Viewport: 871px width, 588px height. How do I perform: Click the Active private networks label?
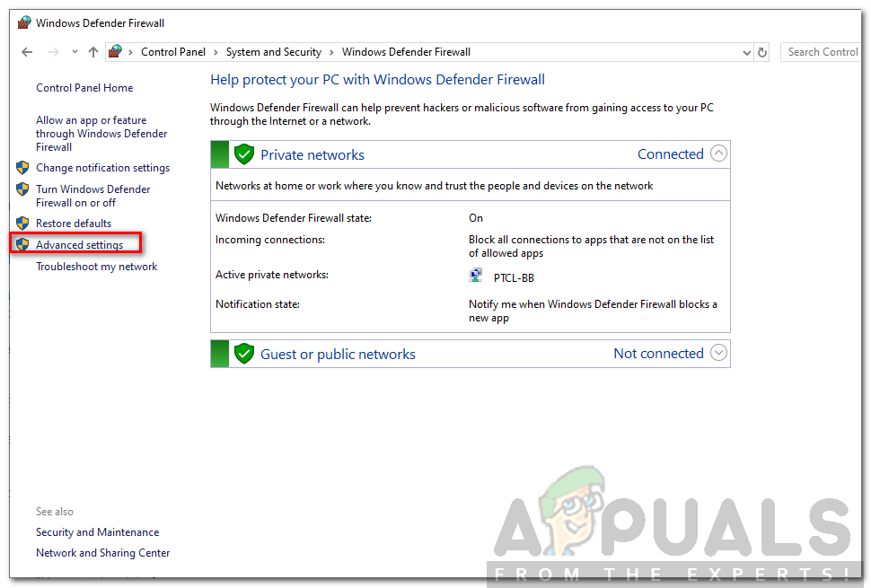272,275
